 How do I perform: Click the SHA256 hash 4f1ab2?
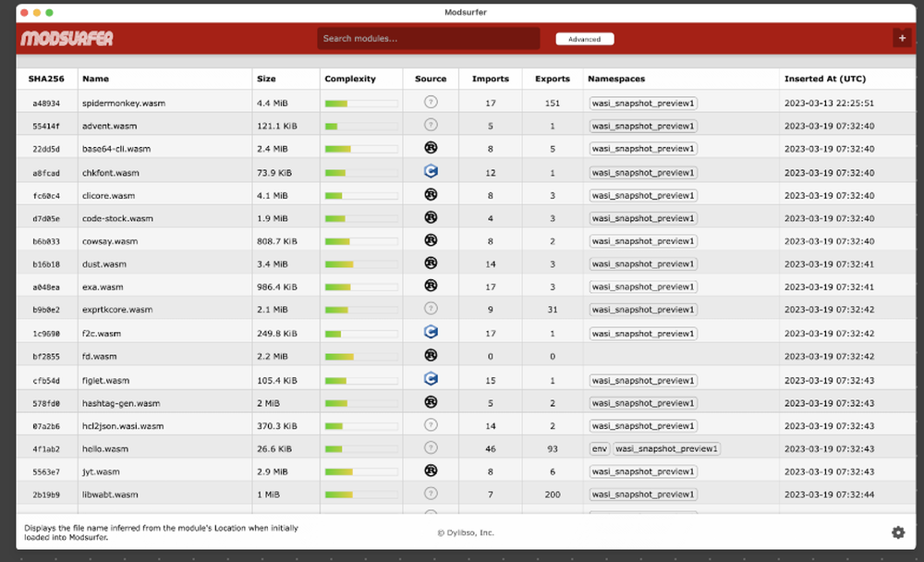point(46,449)
